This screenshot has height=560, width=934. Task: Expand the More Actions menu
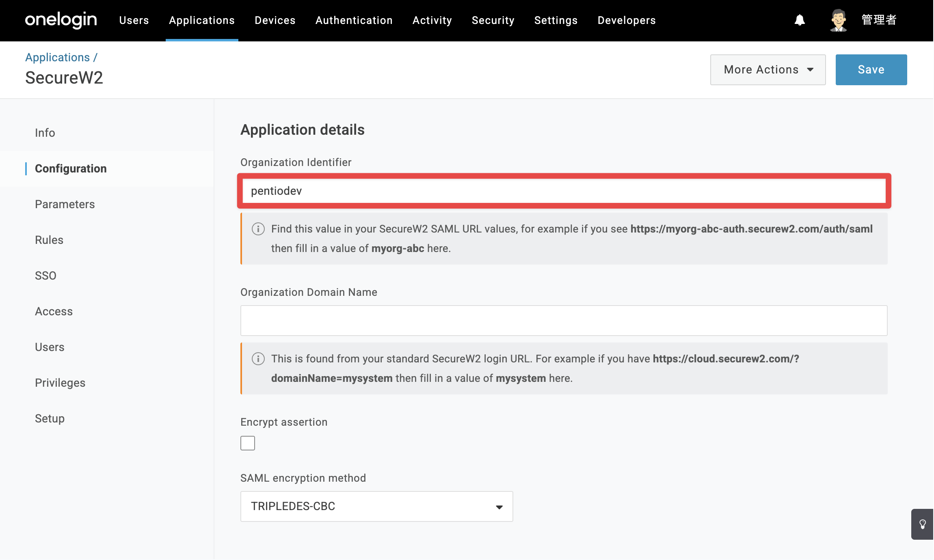[768, 70]
